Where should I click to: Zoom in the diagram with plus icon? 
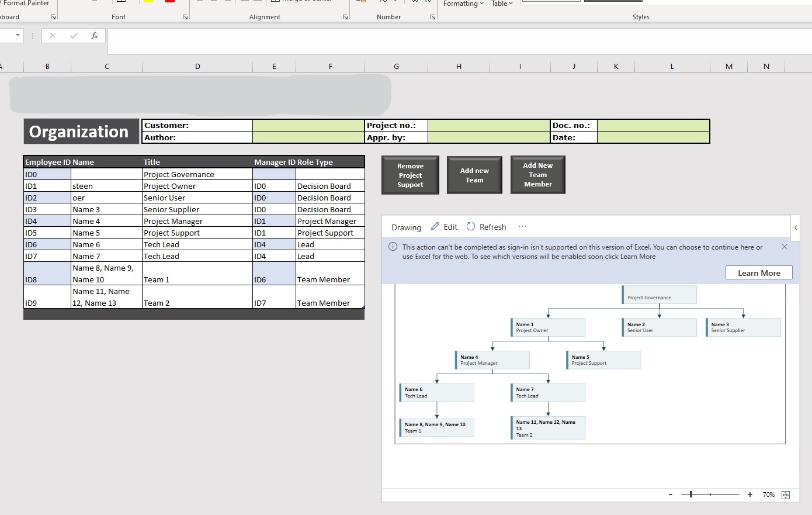click(750, 495)
